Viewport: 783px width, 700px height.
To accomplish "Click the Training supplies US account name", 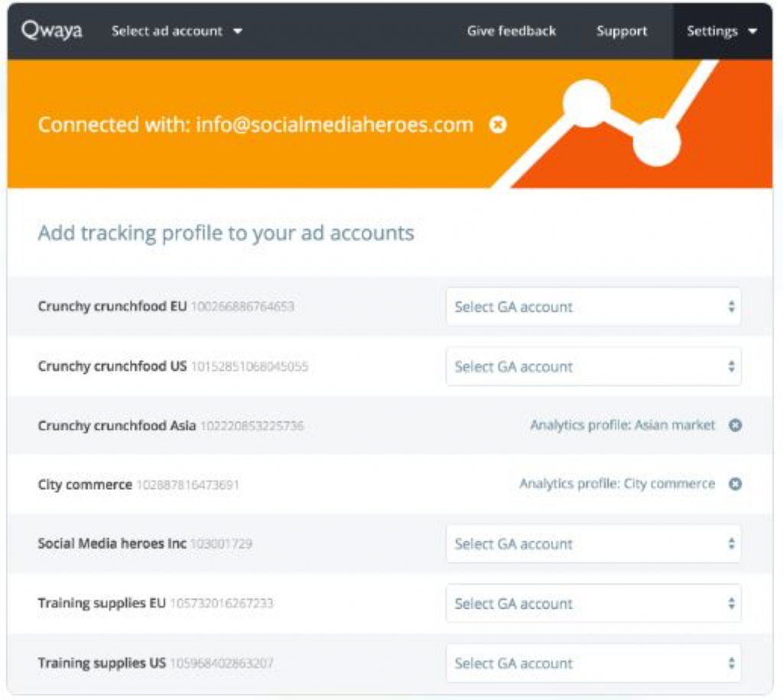I will tap(102, 663).
